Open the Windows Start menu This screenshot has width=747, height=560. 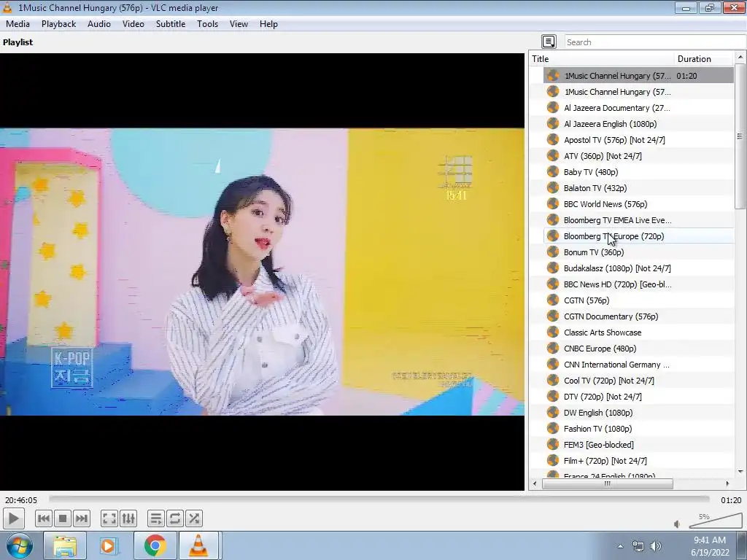pyautogui.click(x=20, y=545)
